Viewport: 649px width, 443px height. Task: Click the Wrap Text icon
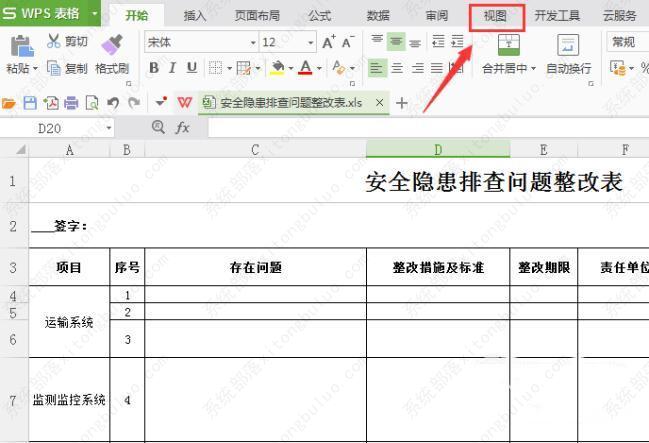click(x=568, y=44)
